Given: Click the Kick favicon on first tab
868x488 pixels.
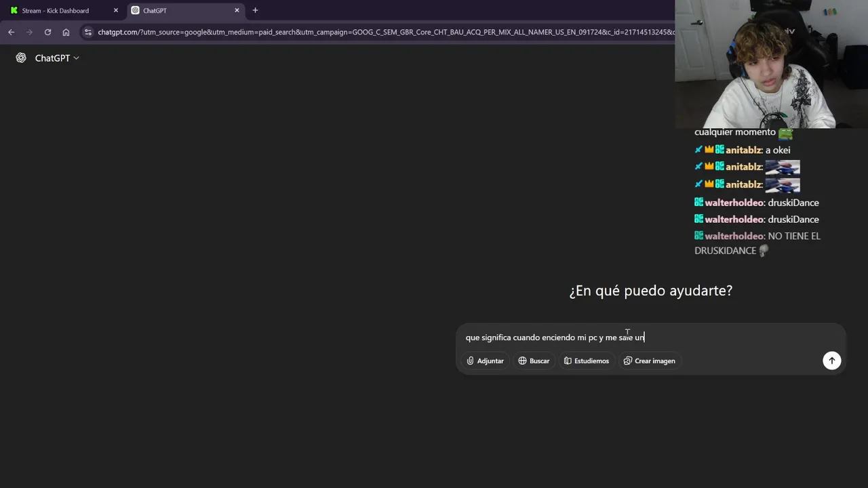Looking at the screenshot, I should click(14, 10).
